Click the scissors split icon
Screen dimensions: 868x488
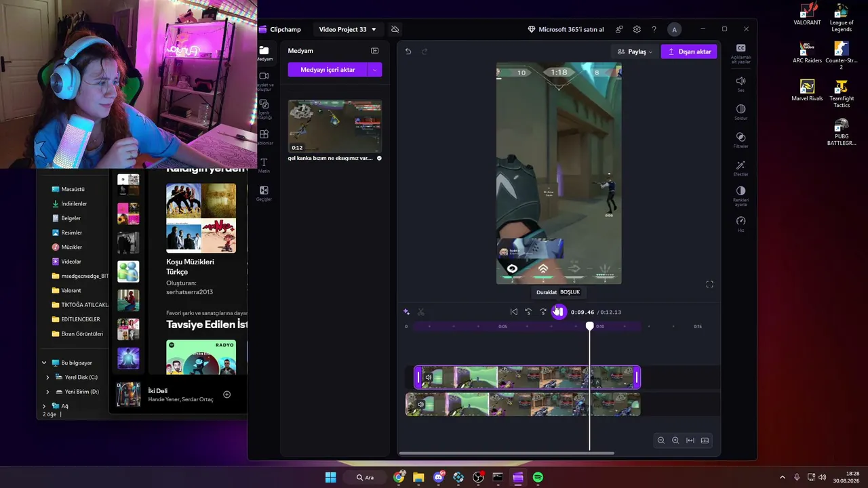click(x=421, y=312)
